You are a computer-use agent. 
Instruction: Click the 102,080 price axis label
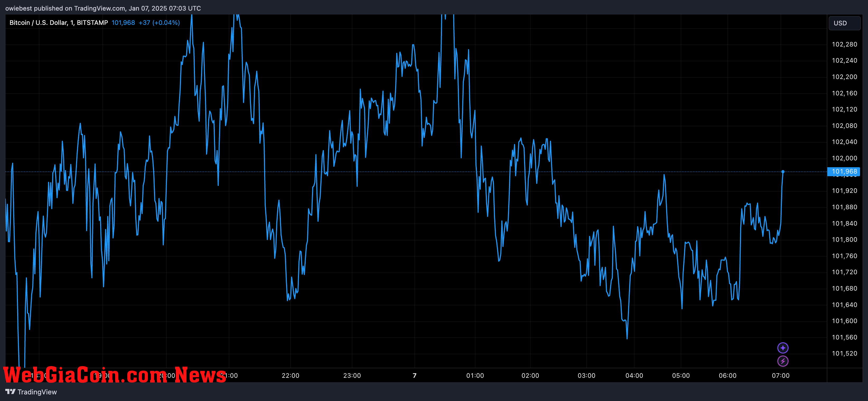point(844,126)
